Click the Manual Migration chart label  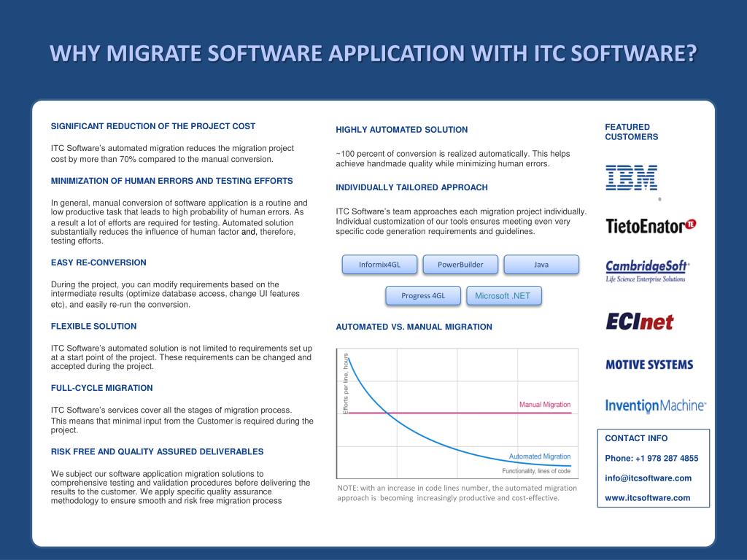[544, 404]
